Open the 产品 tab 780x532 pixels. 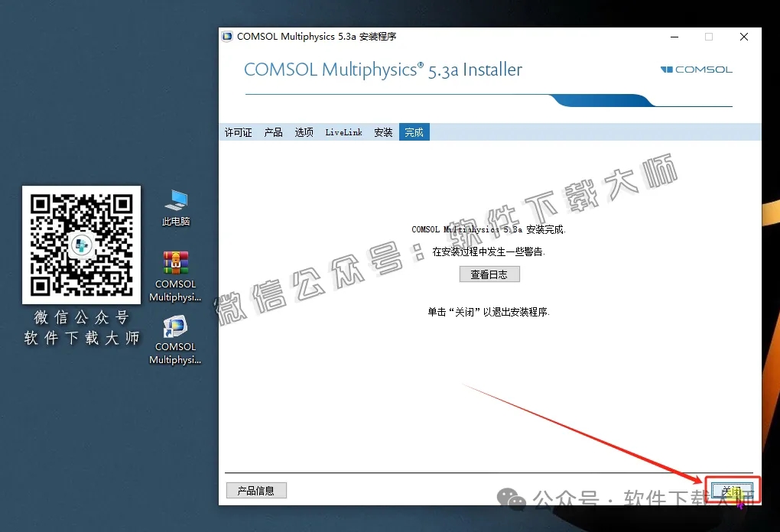(x=273, y=131)
